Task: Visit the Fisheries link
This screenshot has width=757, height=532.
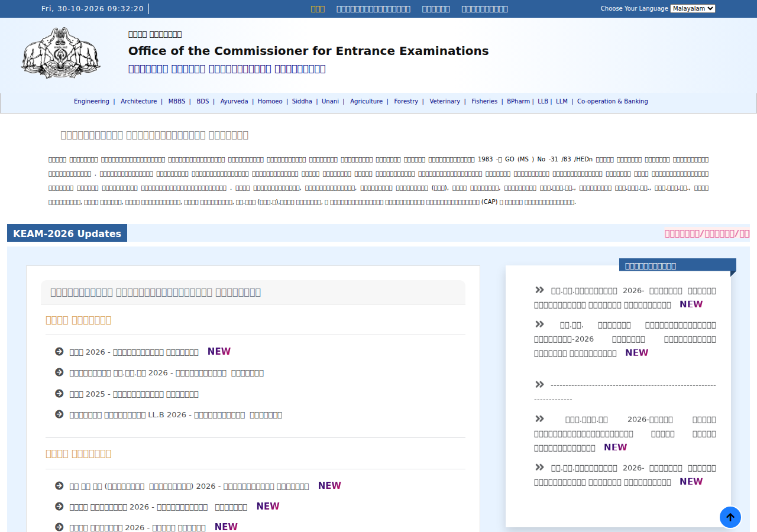Action: 484,102
